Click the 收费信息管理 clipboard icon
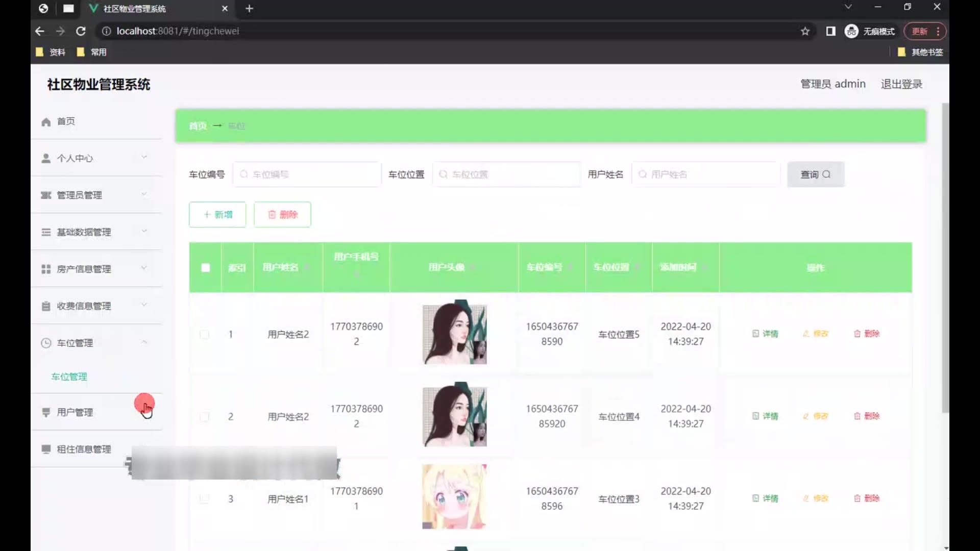This screenshot has height=551, width=980. [x=46, y=306]
